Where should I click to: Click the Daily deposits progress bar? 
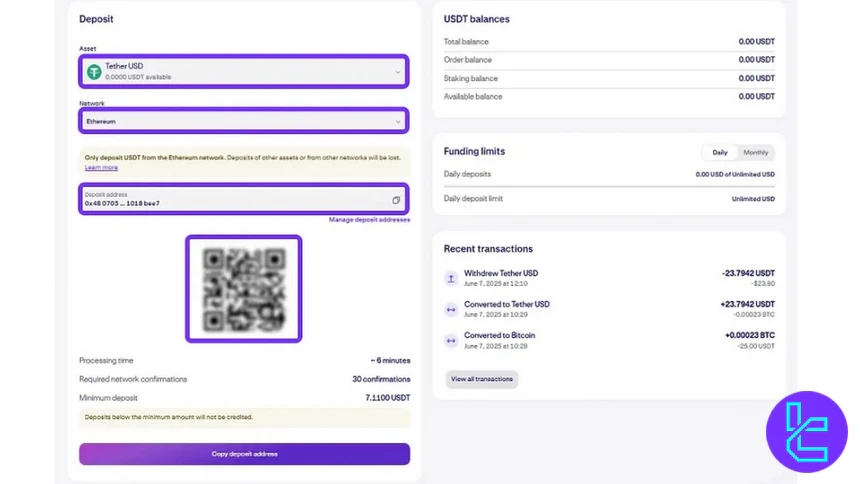pyautogui.click(x=609, y=187)
